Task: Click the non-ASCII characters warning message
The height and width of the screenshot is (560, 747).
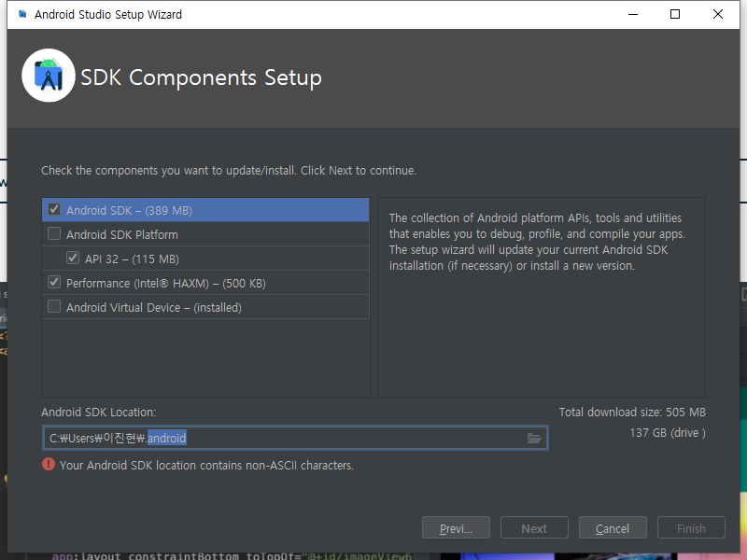Action: pos(206,465)
